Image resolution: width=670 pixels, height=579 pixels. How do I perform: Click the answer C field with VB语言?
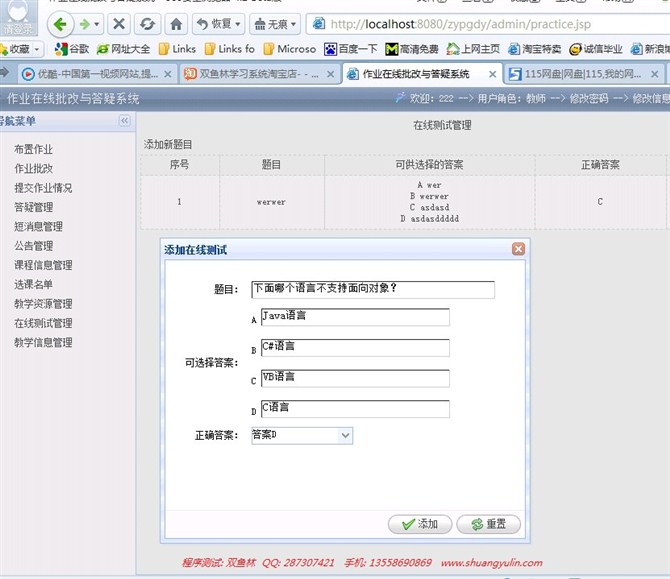point(355,379)
